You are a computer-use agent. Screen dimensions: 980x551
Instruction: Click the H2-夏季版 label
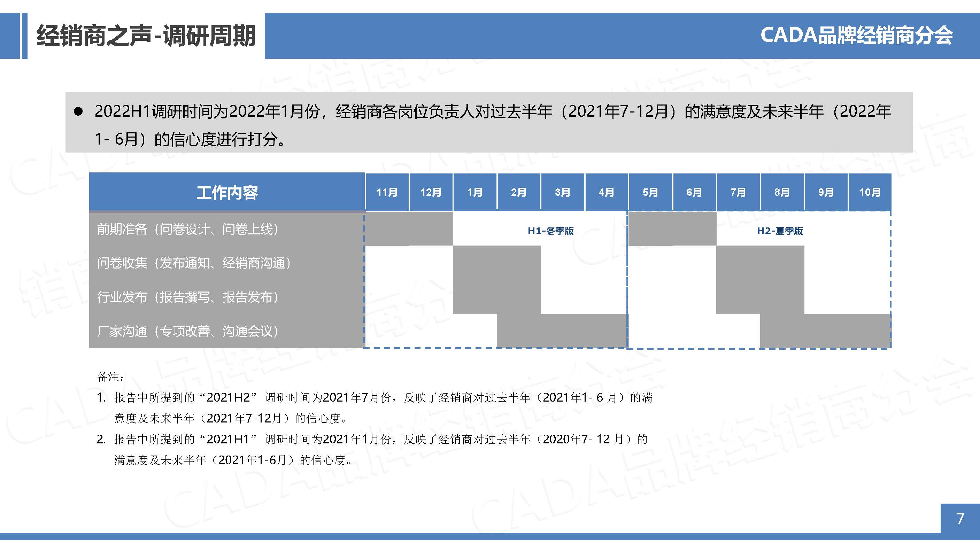(x=780, y=231)
